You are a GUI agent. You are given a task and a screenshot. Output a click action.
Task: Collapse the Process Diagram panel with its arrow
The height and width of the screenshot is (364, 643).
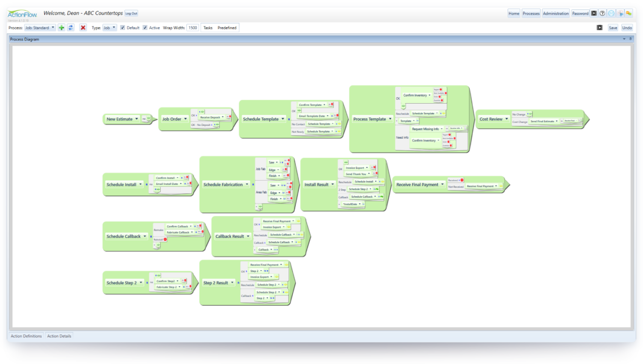[x=624, y=39]
